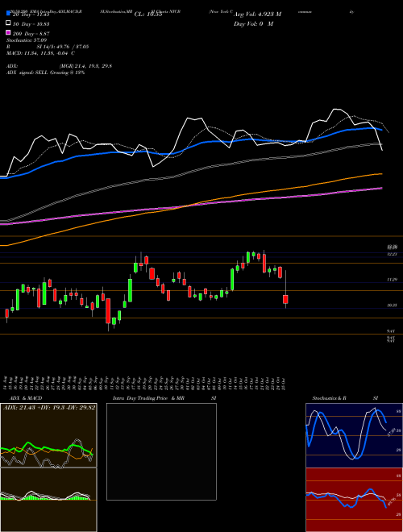
Task: Click the 'ADX & MACD' panel title
Action: coord(26,398)
